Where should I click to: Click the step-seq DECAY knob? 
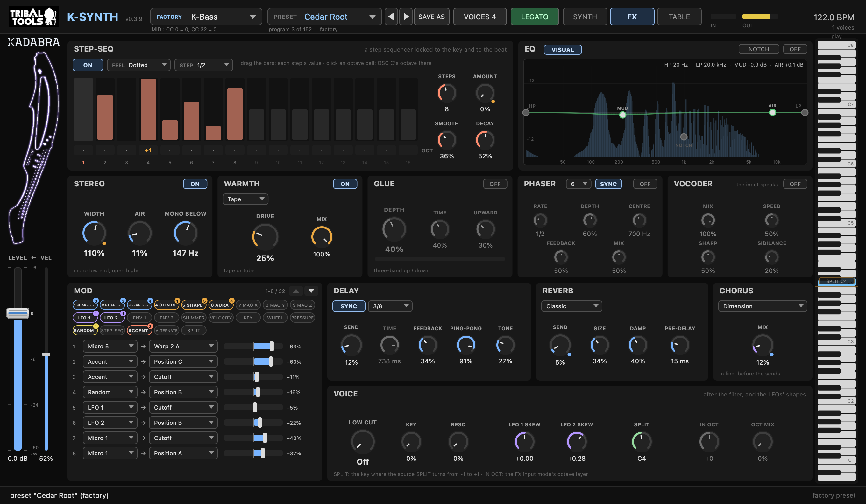tap(485, 140)
